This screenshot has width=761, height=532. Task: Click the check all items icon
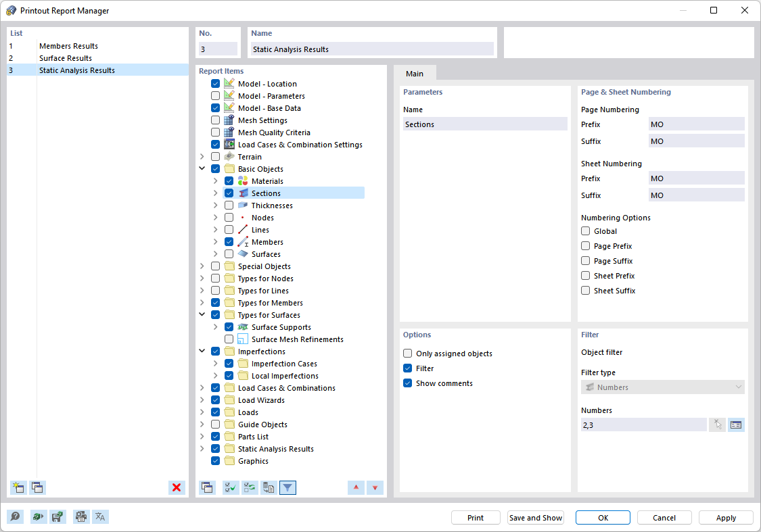[x=231, y=487]
